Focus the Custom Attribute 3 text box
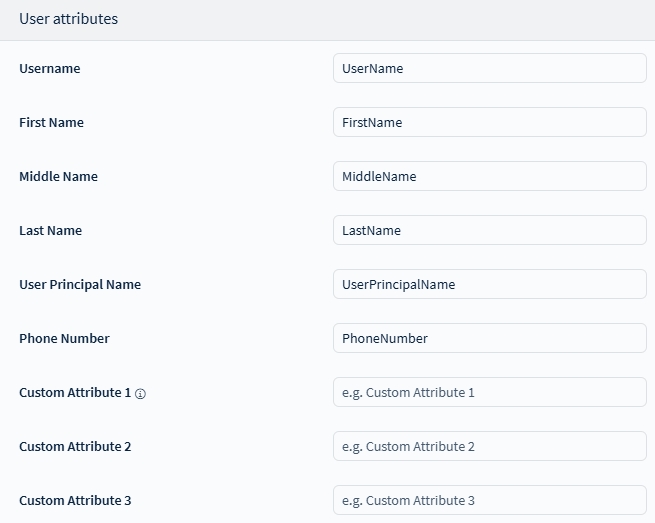 (x=489, y=501)
